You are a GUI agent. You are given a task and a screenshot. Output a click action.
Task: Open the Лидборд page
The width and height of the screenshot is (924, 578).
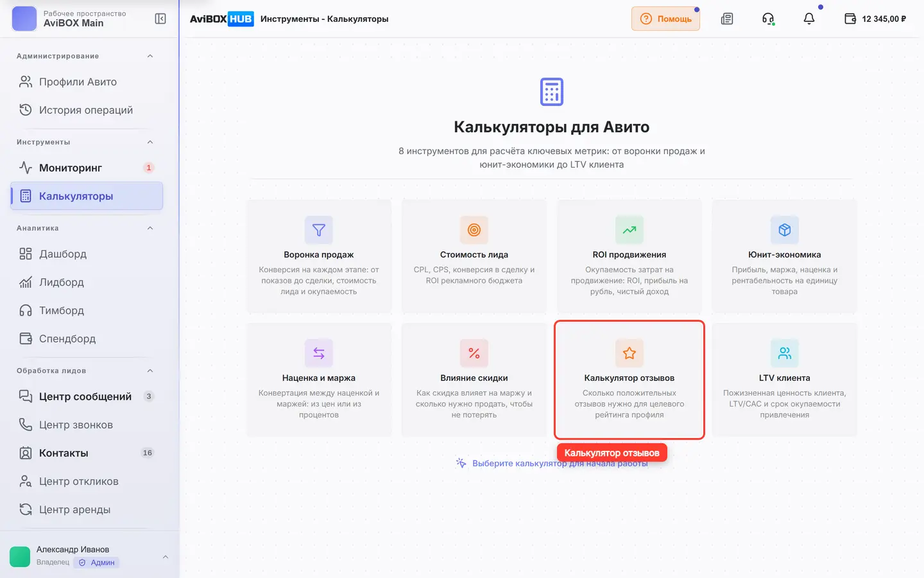click(x=87, y=282)
